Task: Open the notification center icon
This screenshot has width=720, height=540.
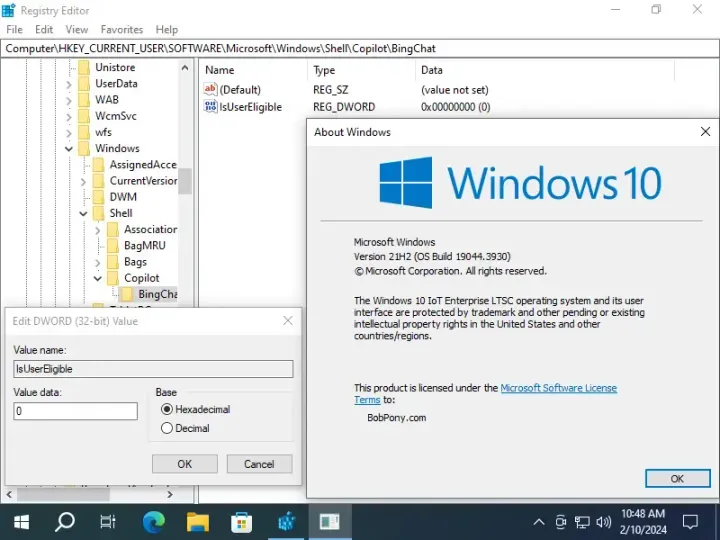Action: coord(690,521)
